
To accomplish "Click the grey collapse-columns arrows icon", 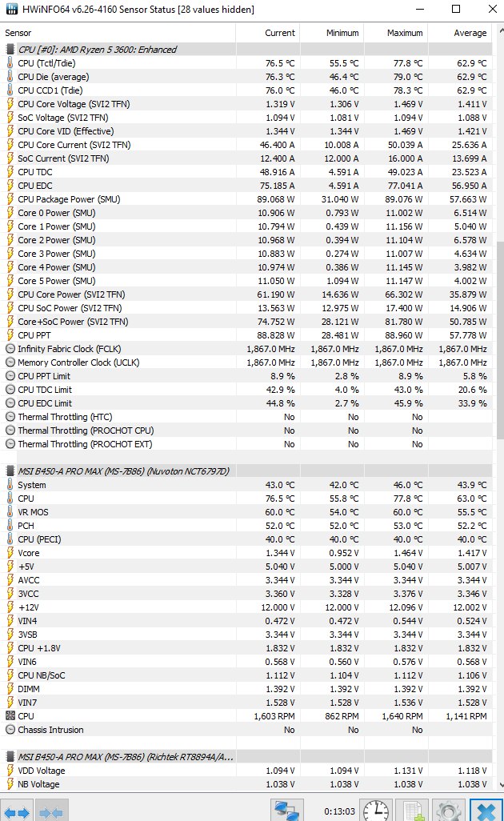I will click(x=50, y=811).
